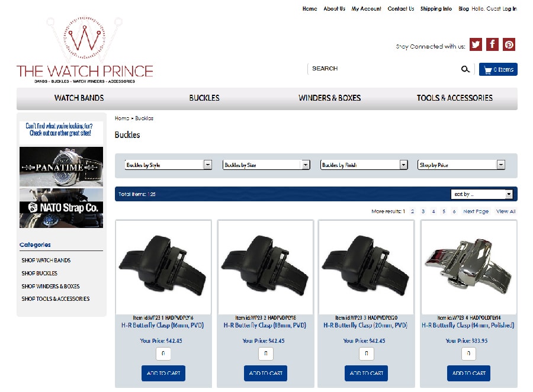Open the Buckles by Size dropdown
The width and height of the screenshot is (533, 392).
coord(266,165)
